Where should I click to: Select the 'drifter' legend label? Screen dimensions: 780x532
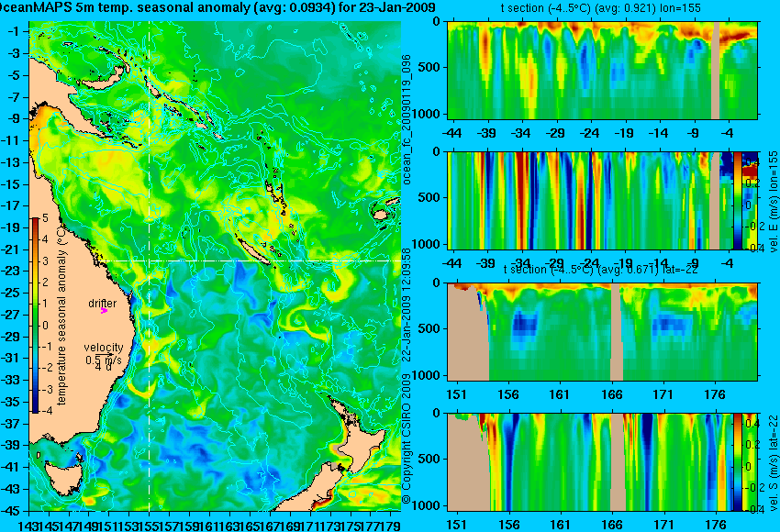103,303
